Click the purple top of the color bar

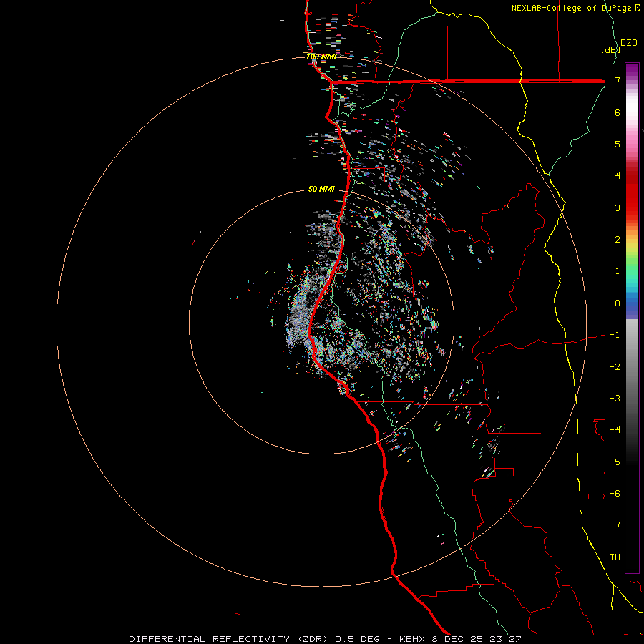point(632,71)
